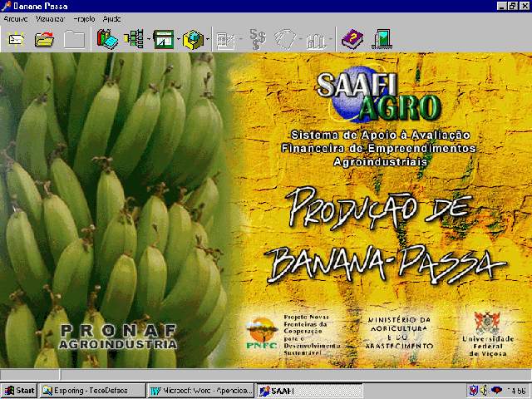Click the Banana Passa title bar app icon
This screenshot has height=399, width=532.
coord(6,6)
